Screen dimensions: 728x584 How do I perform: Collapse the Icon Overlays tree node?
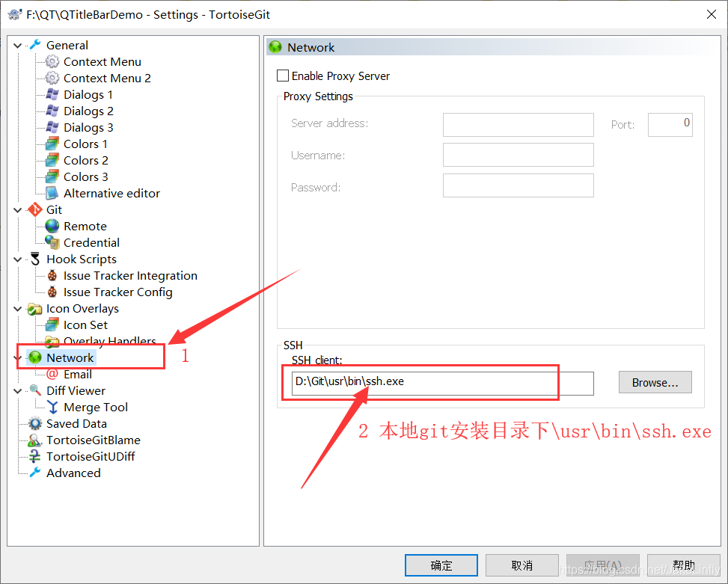tap(18, 309)
